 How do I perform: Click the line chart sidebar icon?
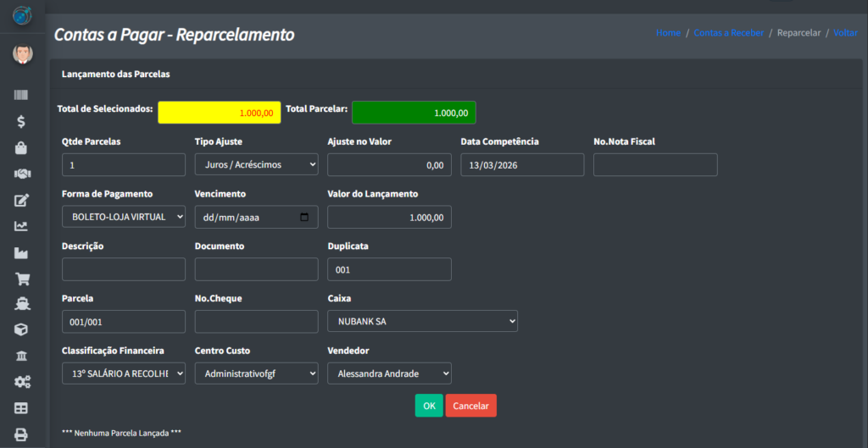(x=21, y=226)
